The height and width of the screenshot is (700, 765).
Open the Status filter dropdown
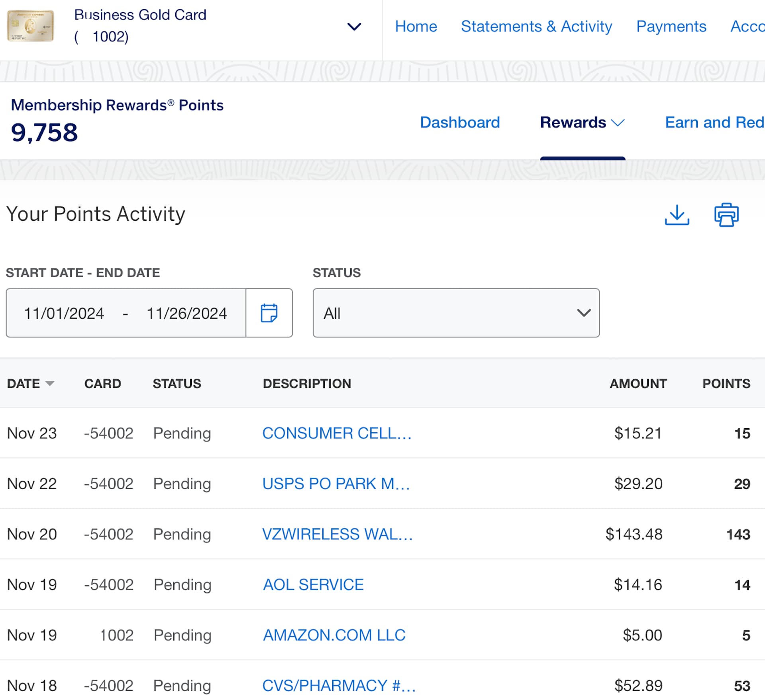[456, 313]
